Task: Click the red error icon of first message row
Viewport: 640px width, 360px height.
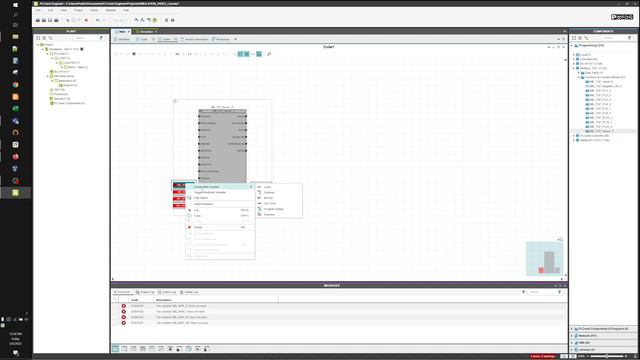Action: 124,306
